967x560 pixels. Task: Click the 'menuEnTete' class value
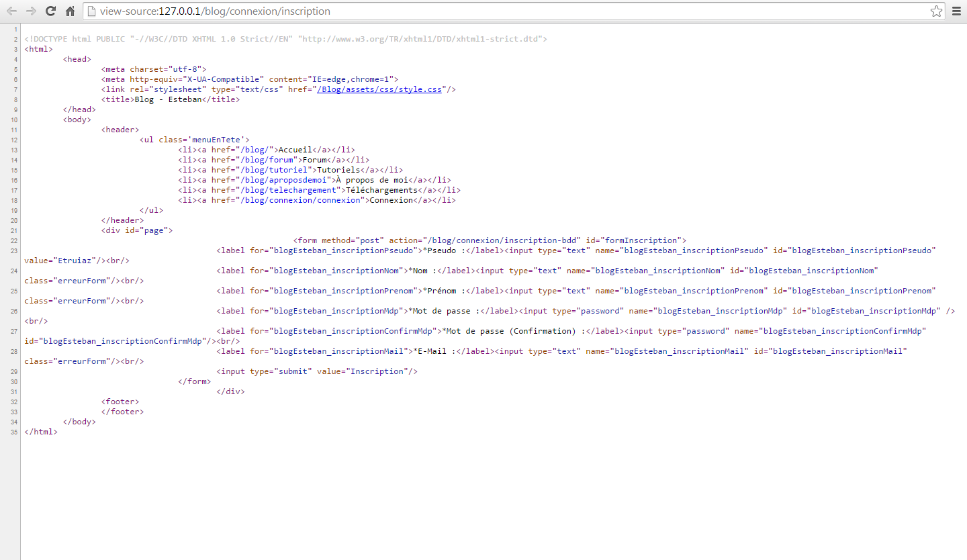pyautogui.click(x=216, y=140)
